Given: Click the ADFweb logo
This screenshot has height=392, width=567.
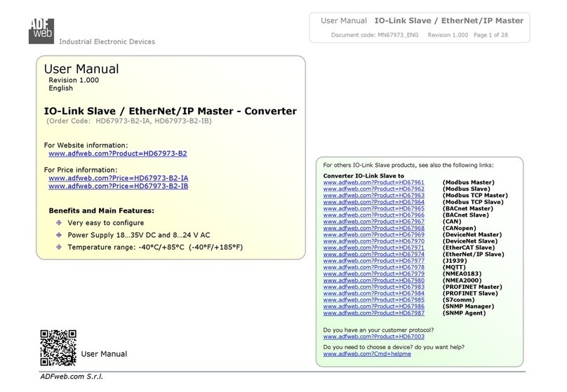Looking at the screenshot, I should pyautogui.click(x=41, y=31).
